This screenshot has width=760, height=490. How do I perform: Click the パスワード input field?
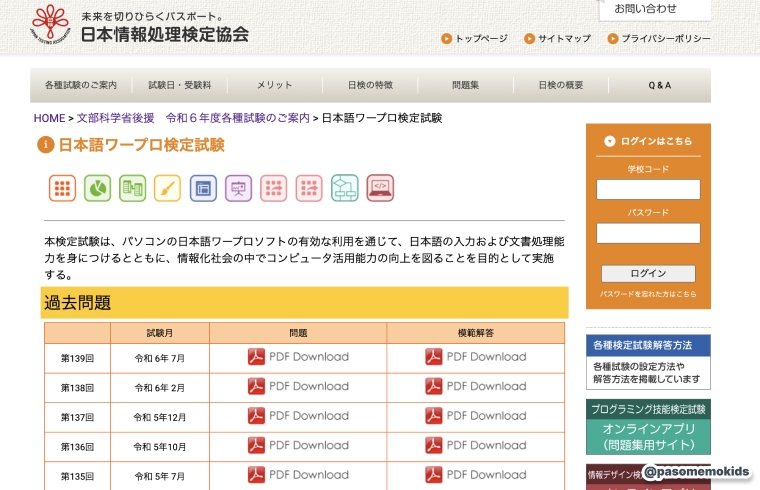point(648,233)
